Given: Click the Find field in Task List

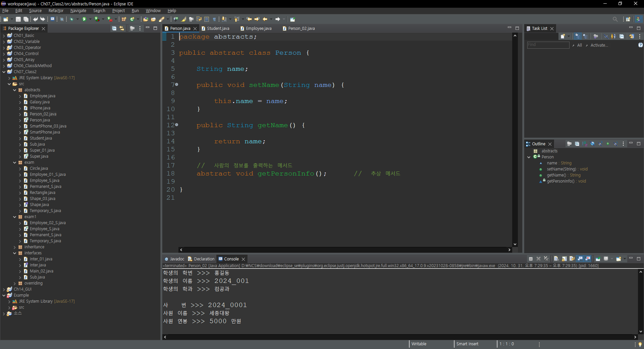Looking at the screenshot, I should [x=548, y=45].
